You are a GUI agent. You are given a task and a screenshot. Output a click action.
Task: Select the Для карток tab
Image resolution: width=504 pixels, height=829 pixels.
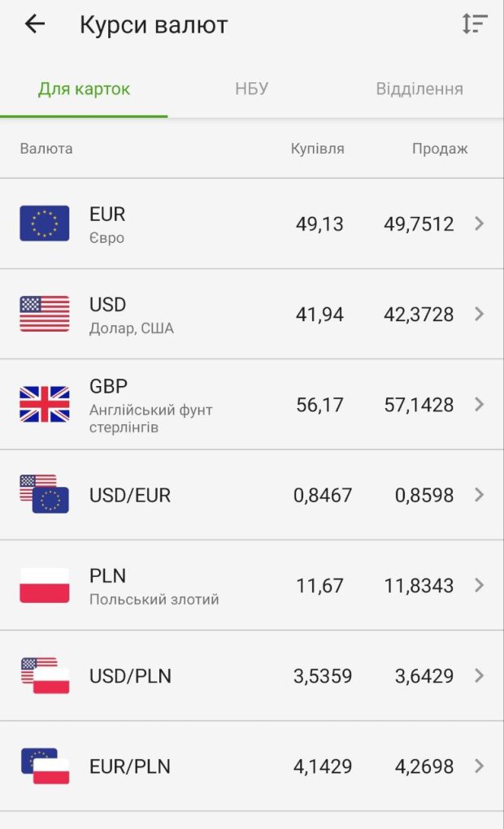pyautogui.click(x=84, y=89)
